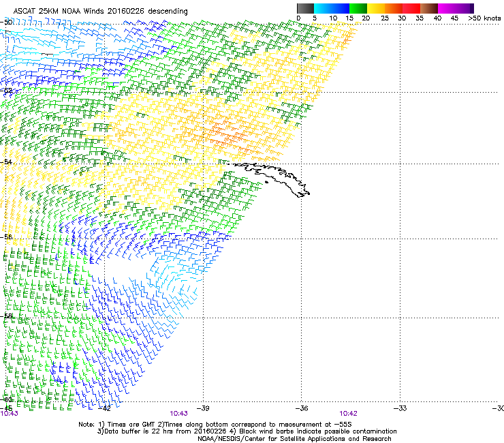Click the NOAA/NESDIS credit line
Image resolution: width=504 pixels, height=443 pixels.
[x=294, y=439]
